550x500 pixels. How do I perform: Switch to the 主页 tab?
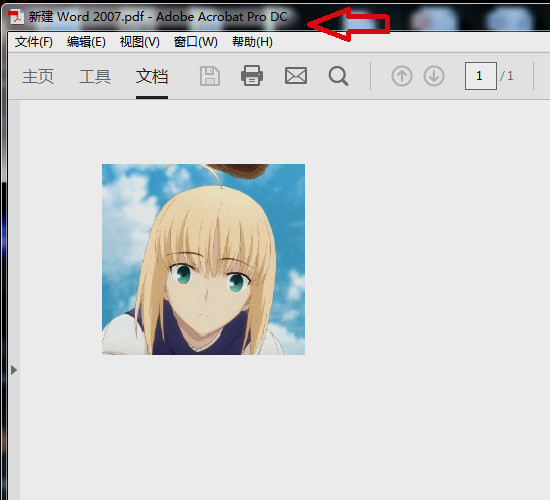click(38, 76)
